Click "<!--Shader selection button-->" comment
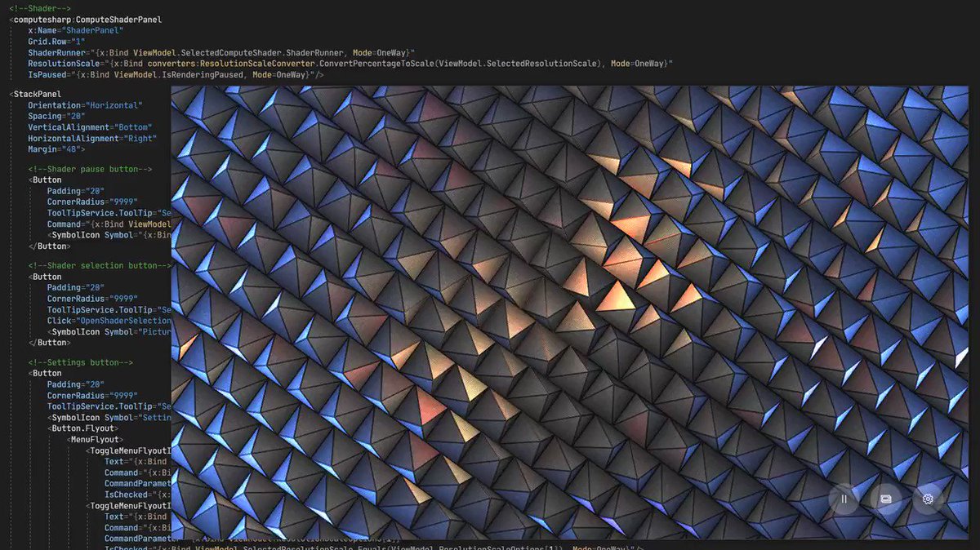Screen dimensions: 980x550 coord(100,266)
